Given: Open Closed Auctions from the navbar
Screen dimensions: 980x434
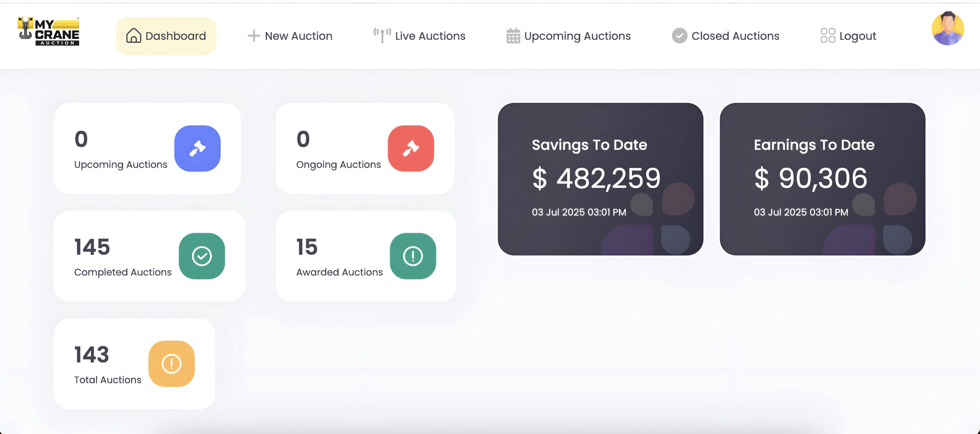Looking at the screenshot, I should click(735, 36).
